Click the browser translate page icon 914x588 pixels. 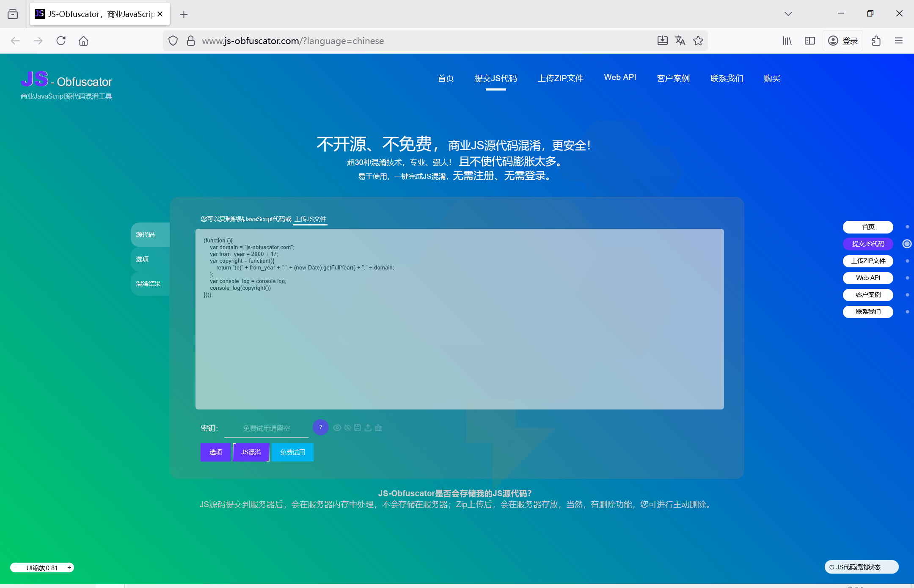(x=680, y=41)
